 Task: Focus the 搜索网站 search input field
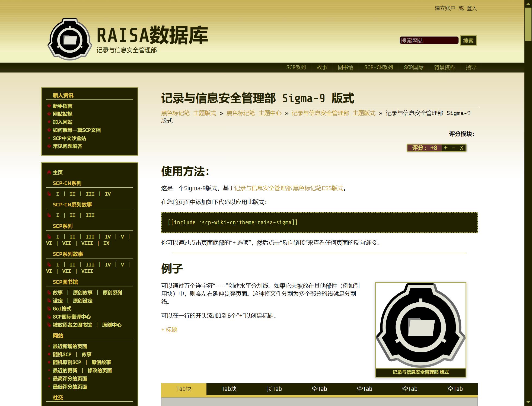(x=429, y=41)
